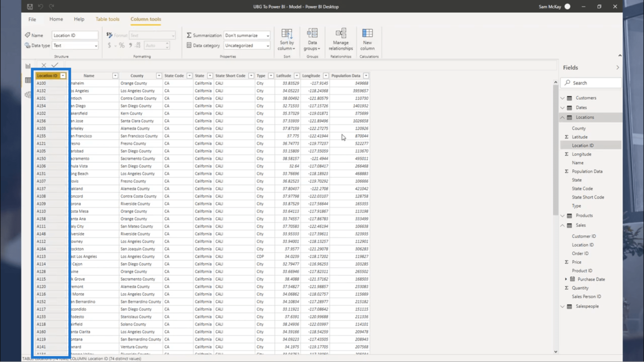This screenshot has width=644, height=362.
Task: Open County column filter dropdown
Action: (159, 76)
